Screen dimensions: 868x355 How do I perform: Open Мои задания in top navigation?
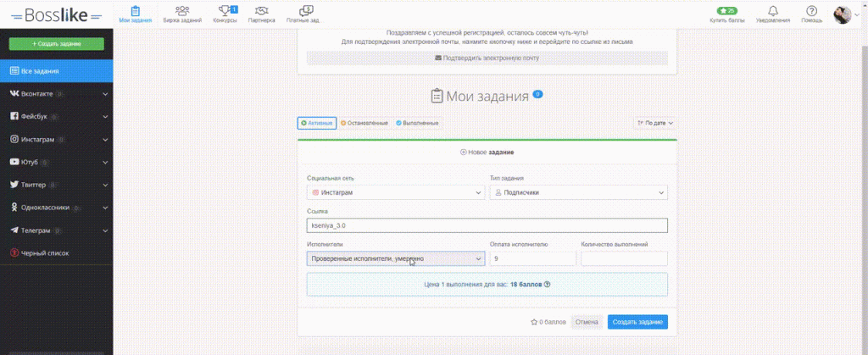[135, 14]
